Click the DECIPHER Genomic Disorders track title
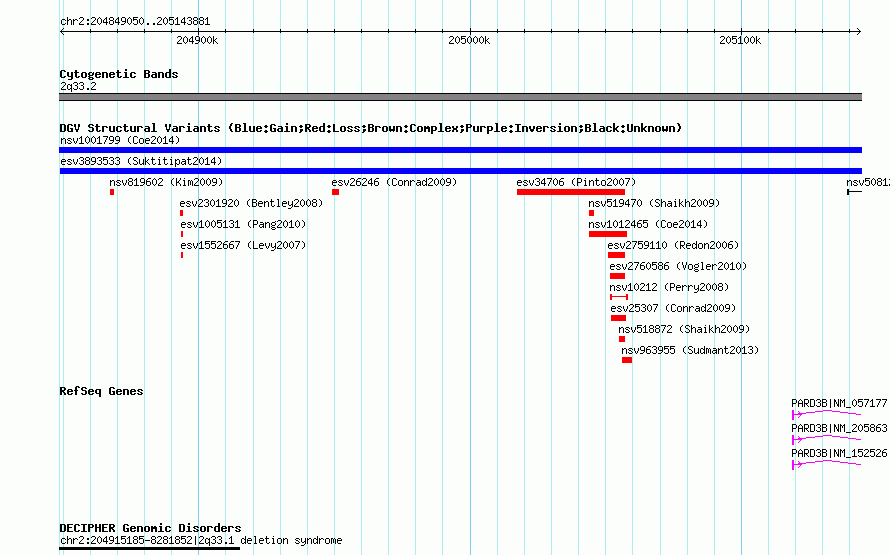 point(150,528)
